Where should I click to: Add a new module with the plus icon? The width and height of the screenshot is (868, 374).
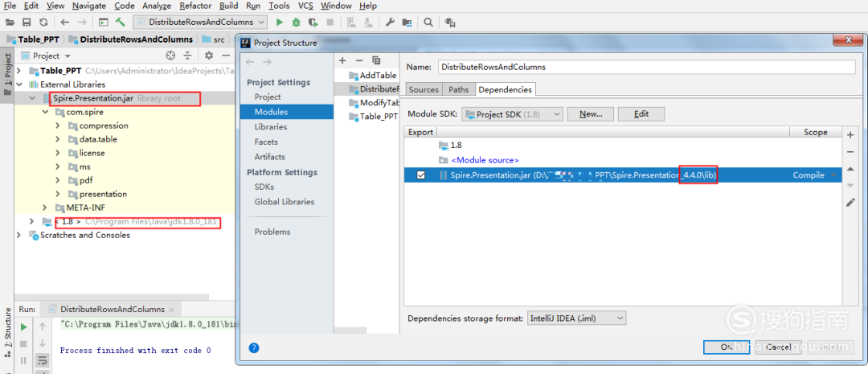[x=342, y=60]
